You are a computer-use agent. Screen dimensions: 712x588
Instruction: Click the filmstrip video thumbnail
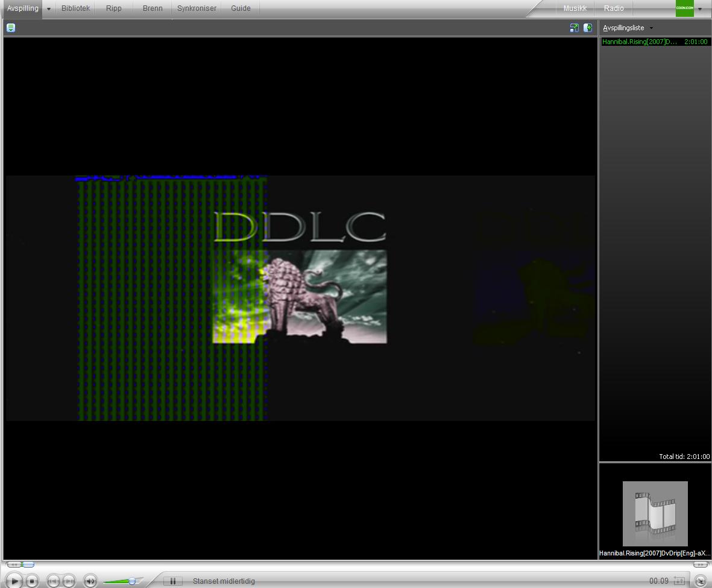[x=655, y=513]
